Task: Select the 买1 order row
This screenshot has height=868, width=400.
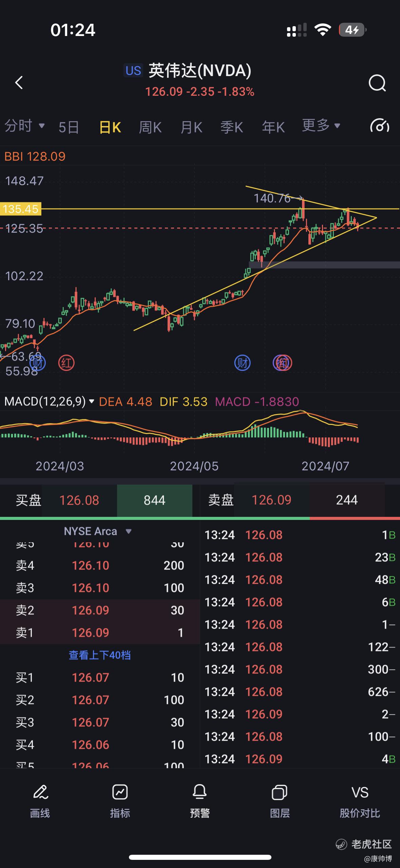Action: 100,677
